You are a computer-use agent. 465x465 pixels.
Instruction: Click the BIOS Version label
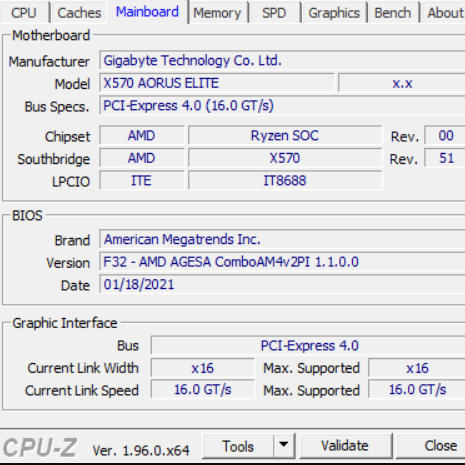pos(68,263)
